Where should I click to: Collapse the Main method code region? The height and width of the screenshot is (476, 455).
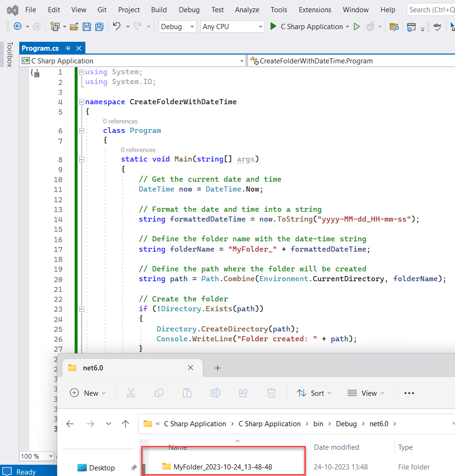point(82,159)
